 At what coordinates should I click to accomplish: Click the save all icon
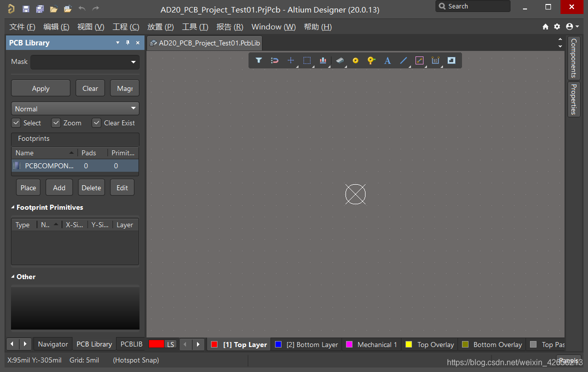40,8
